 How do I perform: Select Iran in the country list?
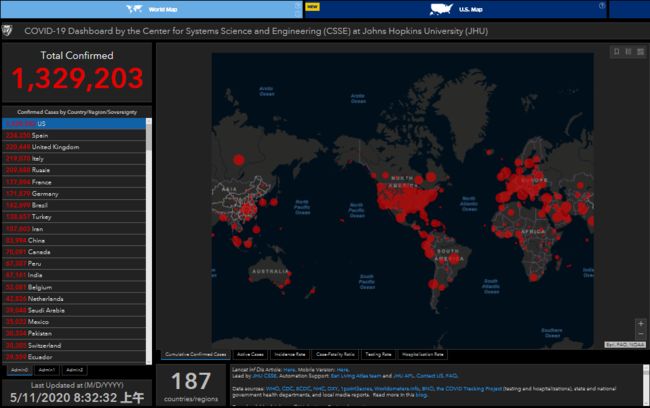coord(74,228)
